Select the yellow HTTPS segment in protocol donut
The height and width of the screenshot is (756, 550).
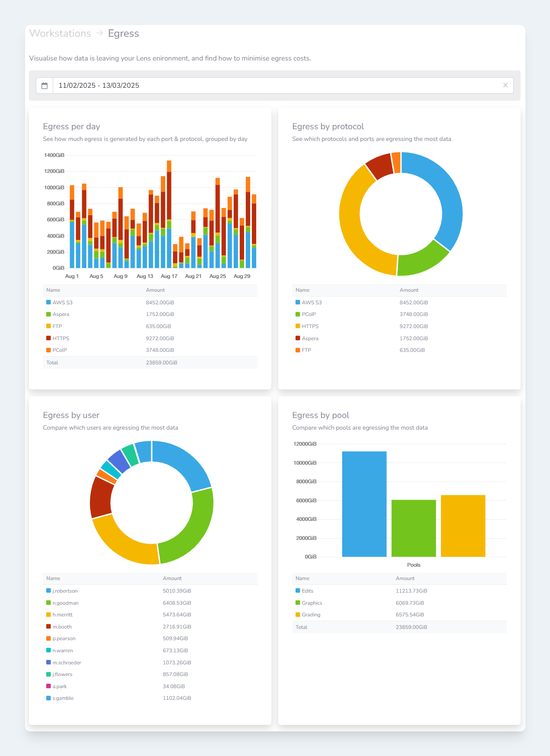coord(355,233)
